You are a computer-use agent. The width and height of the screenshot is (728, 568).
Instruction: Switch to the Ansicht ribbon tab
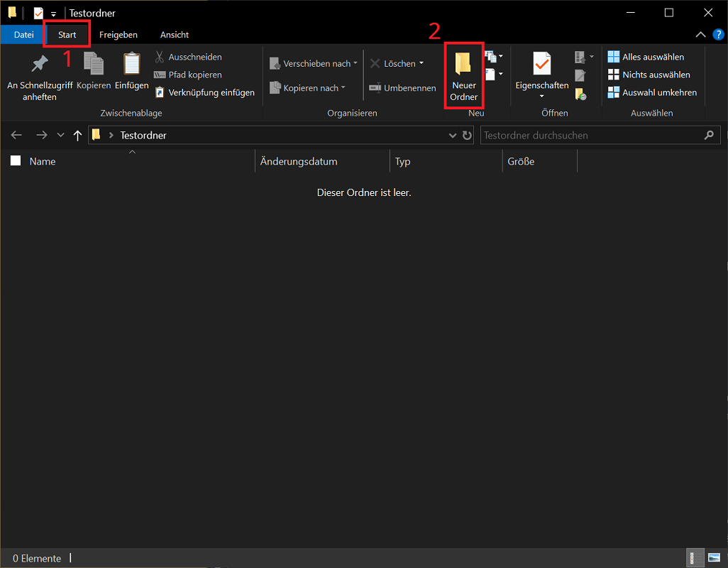coord(174,34)
